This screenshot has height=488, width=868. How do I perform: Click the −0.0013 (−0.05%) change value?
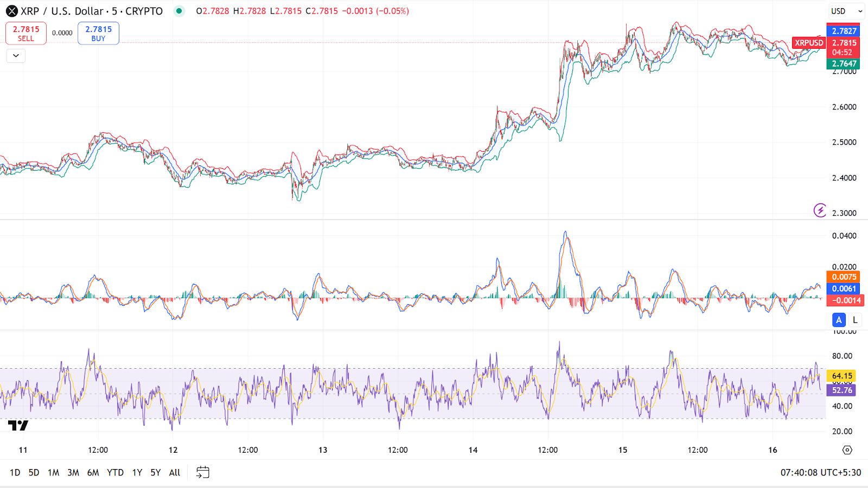pos(375,11)
